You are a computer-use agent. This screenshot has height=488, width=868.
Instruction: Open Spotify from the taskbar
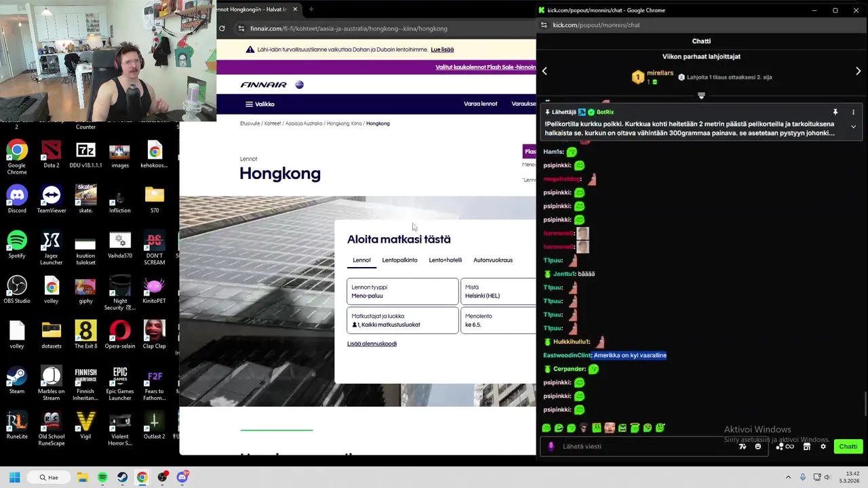coord(102,477)
